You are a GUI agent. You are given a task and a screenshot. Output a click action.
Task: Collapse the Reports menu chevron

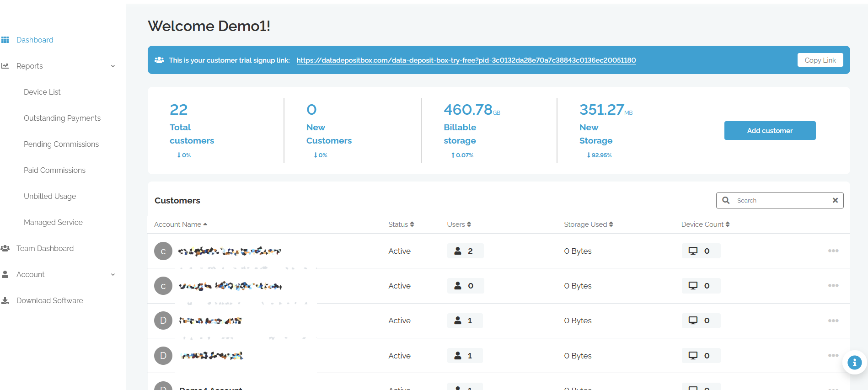pos(113,66)
